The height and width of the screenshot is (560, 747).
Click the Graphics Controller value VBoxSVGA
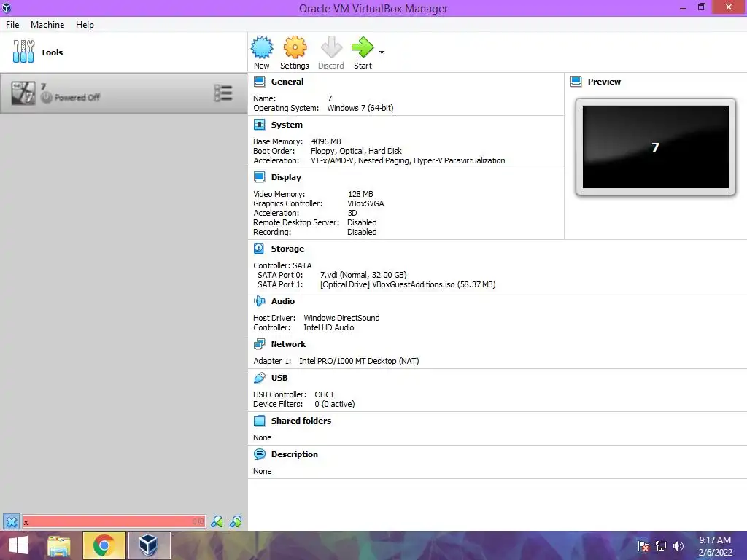click(x=366, y=203)
